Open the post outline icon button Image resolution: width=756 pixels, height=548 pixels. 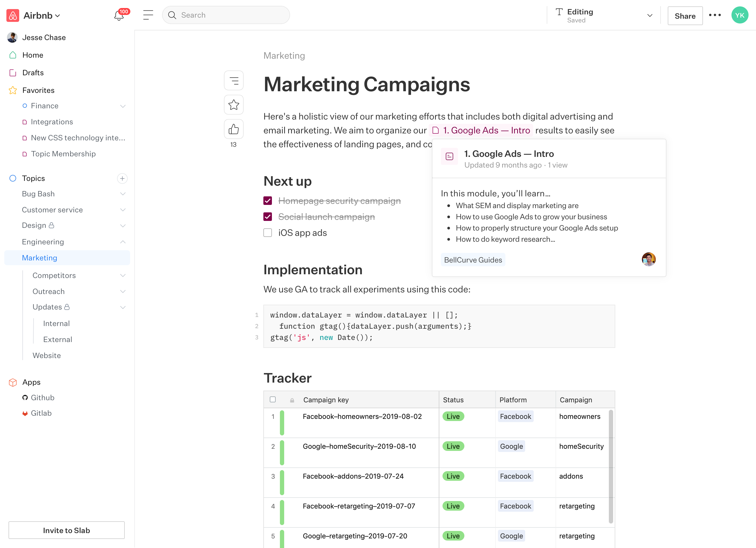[234, 80]
